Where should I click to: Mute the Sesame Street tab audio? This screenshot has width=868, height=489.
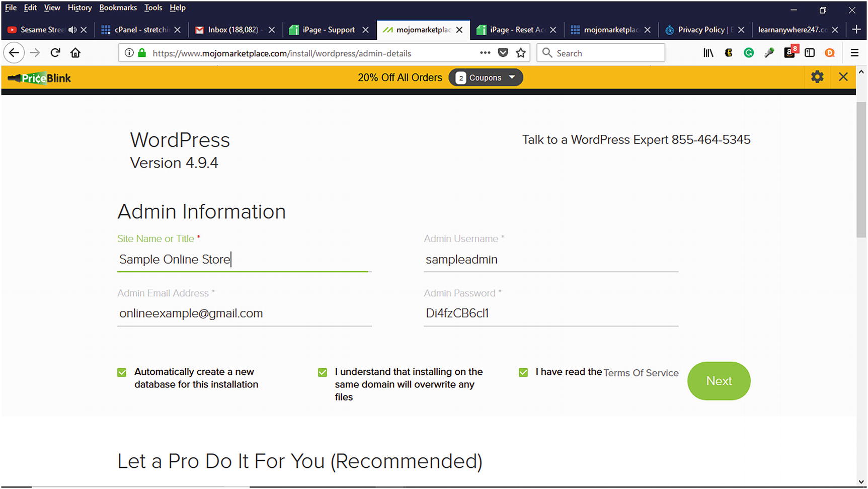[x=73, y=30]
